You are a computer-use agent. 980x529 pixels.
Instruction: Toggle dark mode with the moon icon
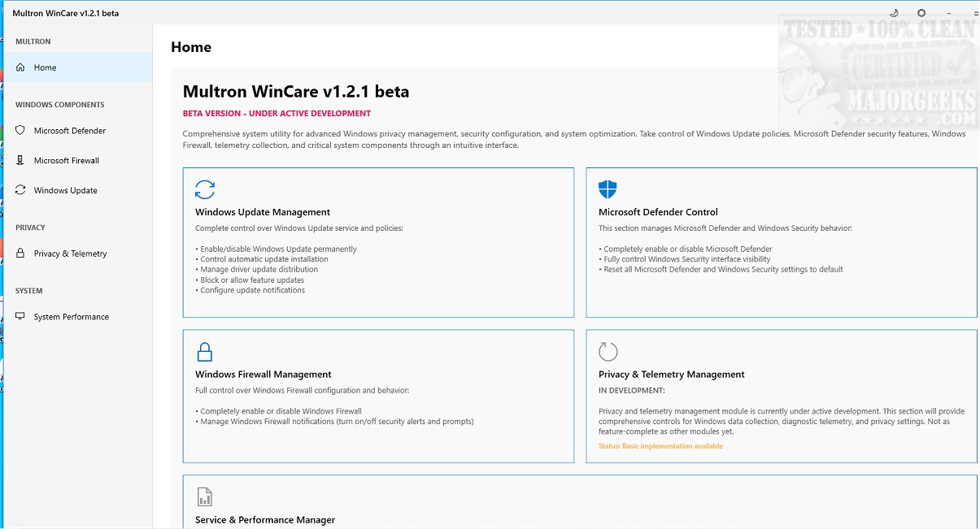tap(893, 13)
